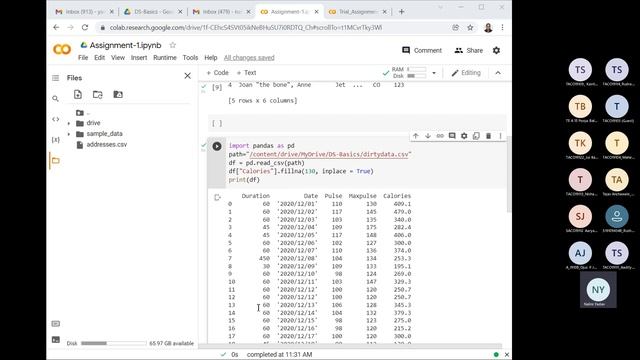Mirror cell in tab icon
The width and height of the screenshot is (640, 360).
476,136
